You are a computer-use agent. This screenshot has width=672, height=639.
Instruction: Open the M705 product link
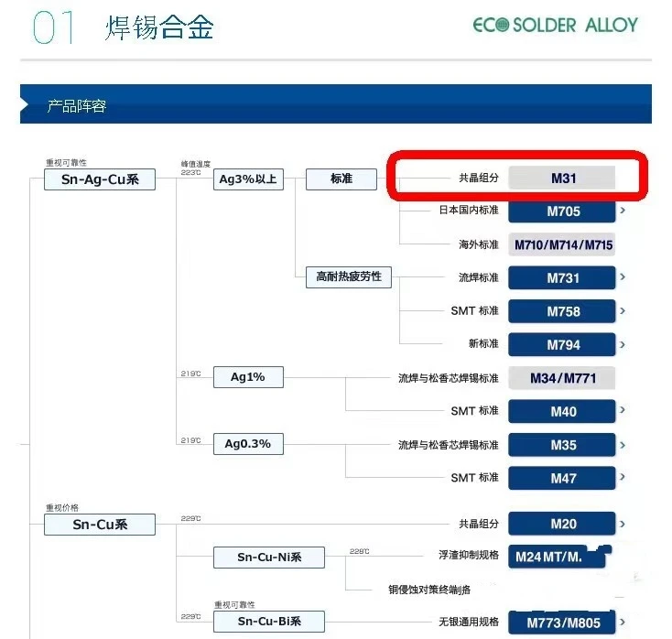click(562, 211)
